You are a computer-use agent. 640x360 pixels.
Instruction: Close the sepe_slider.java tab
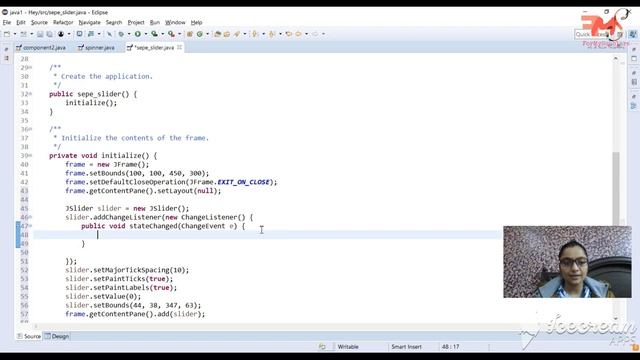click(179, 47)
